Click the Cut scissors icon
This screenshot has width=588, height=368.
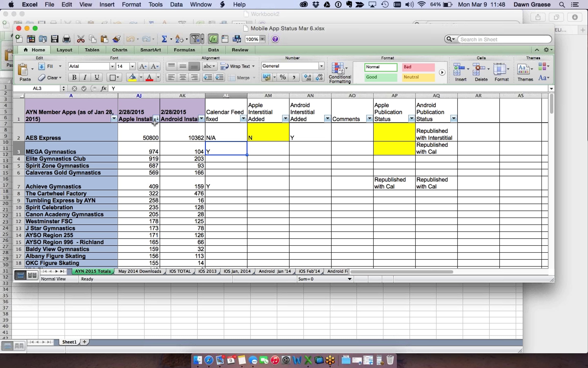[81, 39]
